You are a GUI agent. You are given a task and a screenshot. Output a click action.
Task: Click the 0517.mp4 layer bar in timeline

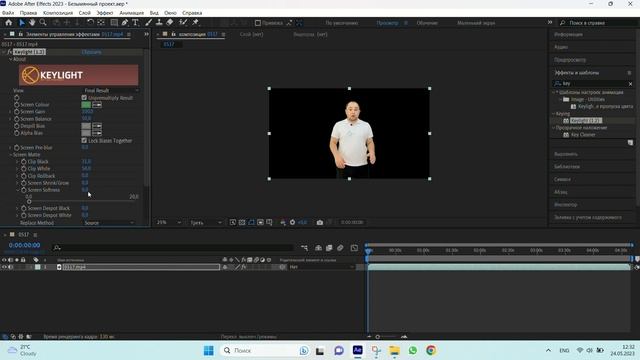click(499, 267)
